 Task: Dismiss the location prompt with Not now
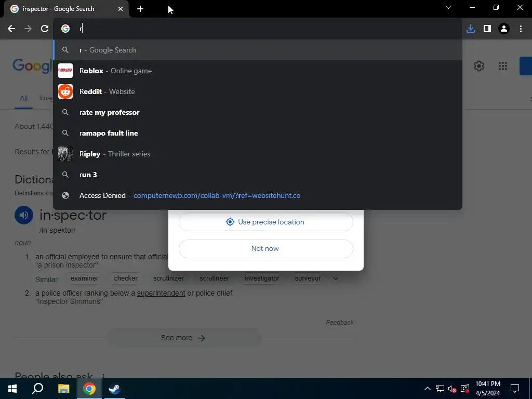[x=265, y=248]
